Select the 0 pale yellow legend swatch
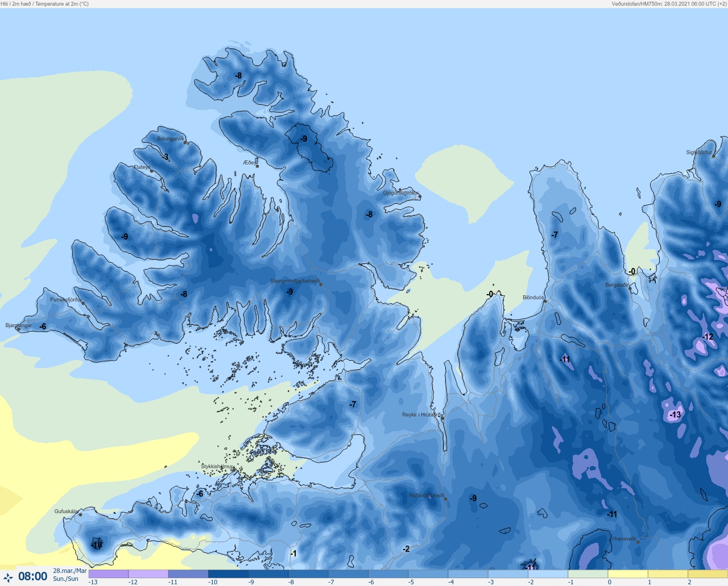The height and width of the screenshot is (586, 728). point(628,574)
